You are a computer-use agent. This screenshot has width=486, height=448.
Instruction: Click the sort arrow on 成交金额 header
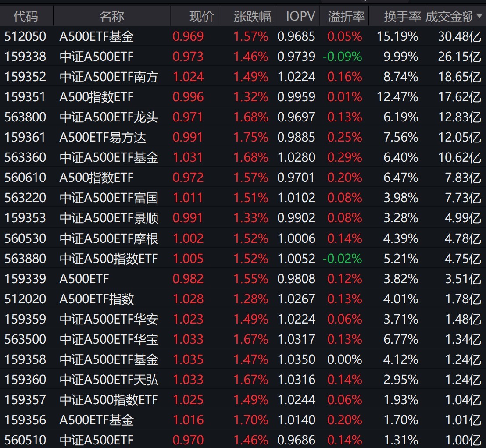tap(479, 17)
